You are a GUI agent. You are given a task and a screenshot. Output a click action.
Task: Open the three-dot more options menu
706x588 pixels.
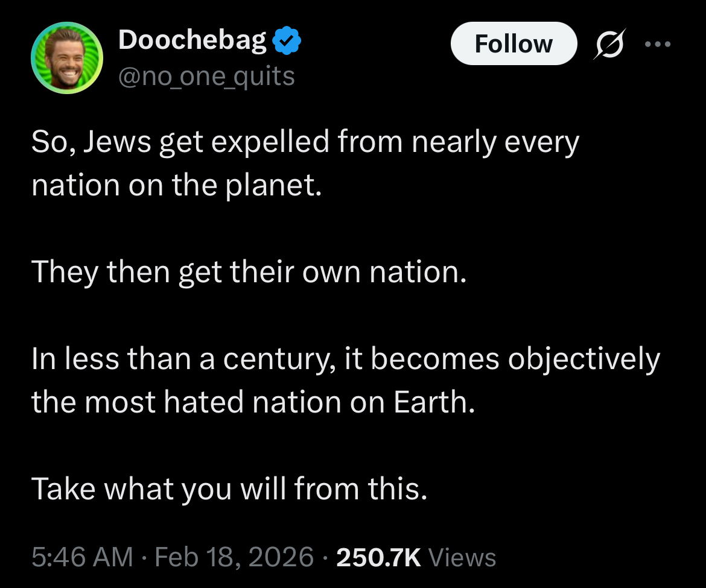click(657, 44)
